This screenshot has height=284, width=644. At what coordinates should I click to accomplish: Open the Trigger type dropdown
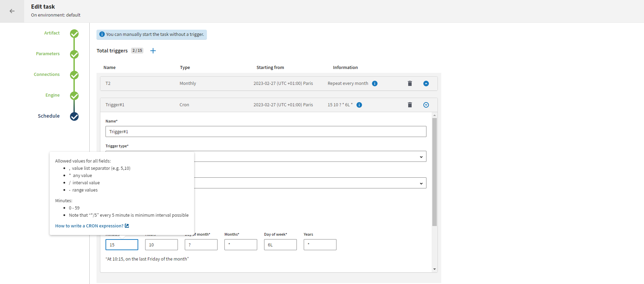(310, 157)
